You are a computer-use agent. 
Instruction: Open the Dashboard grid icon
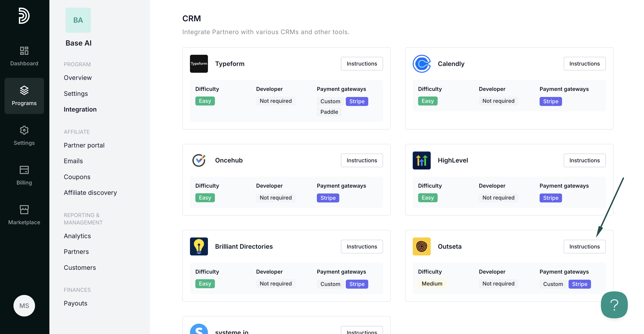[24, 51]
